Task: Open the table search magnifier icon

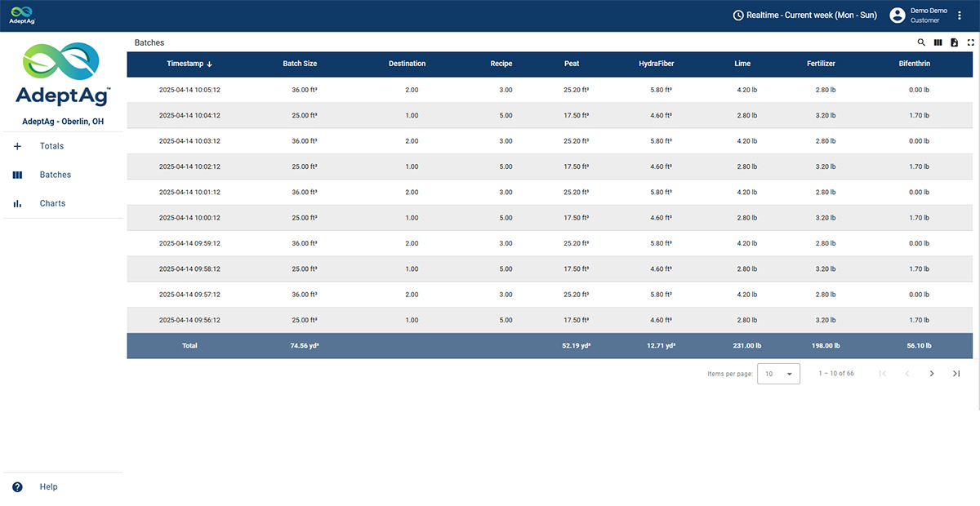Action: pos(921,42)
